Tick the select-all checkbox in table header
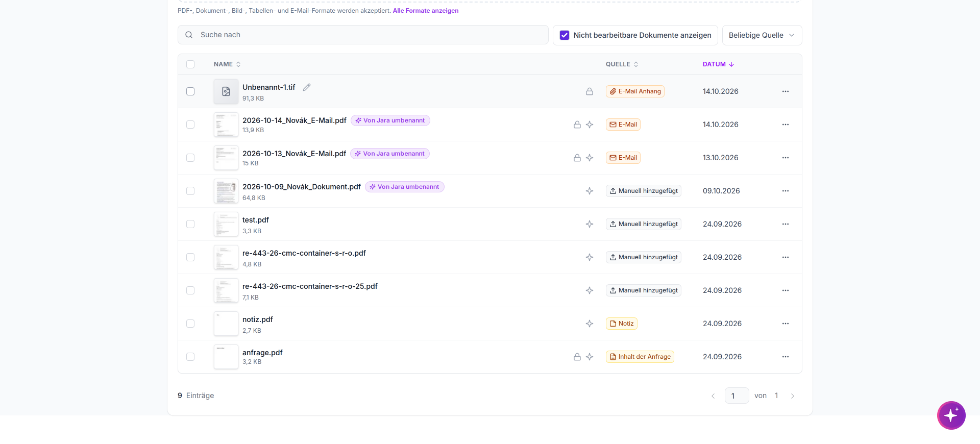The image size is (980, 444). coord(190,64)
